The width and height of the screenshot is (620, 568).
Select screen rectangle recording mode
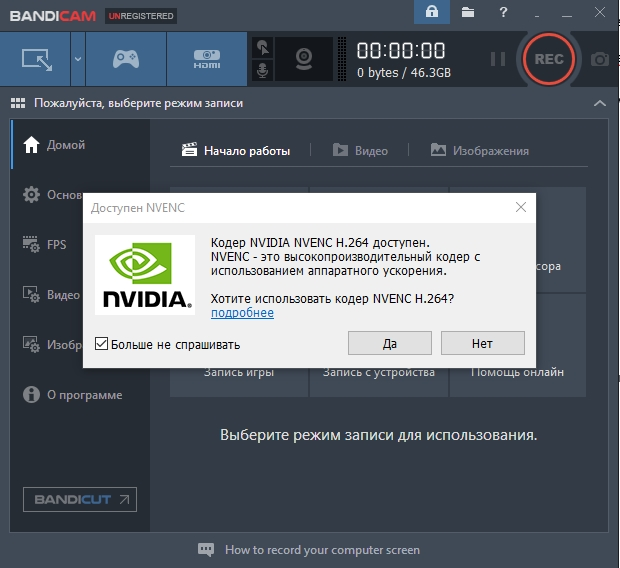point(36,59)
